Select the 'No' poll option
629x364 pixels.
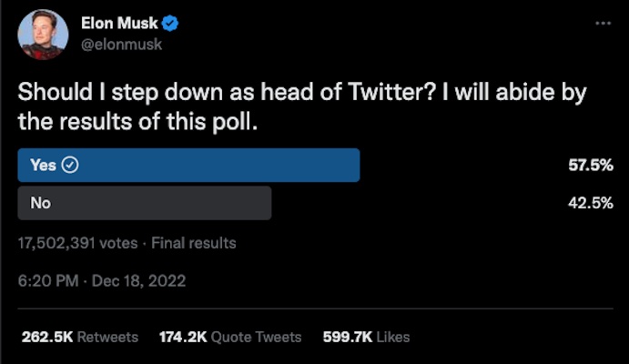click(x=40, y=204)
